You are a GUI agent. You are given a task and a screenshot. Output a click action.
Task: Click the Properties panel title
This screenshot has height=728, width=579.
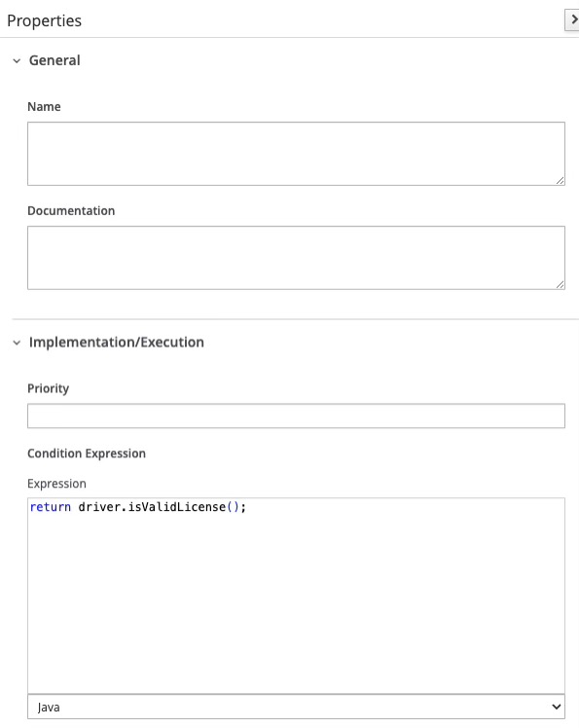(x=44, y=20)
